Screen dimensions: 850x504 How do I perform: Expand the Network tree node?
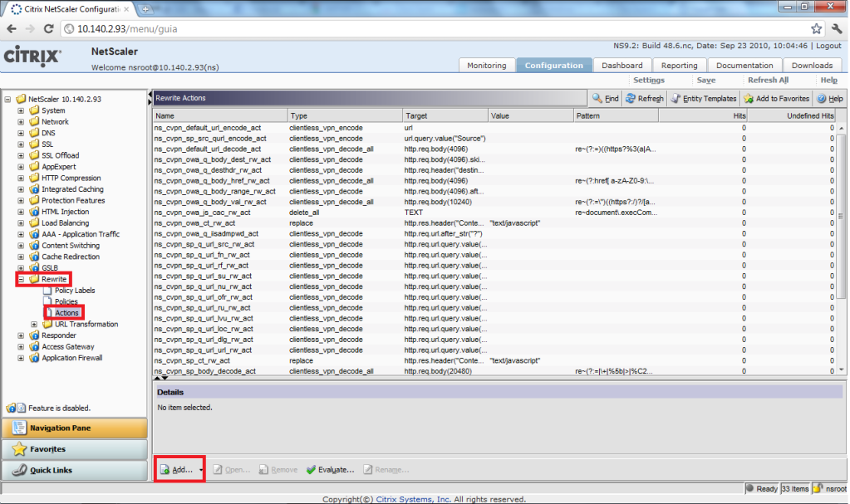pyautogui.click(x=21, y=122)
